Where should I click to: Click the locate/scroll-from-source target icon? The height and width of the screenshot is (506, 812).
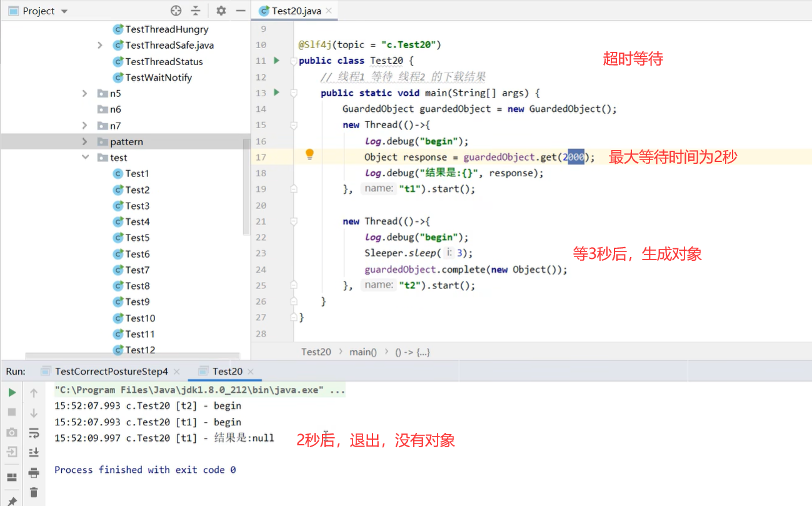pos(176,11)
